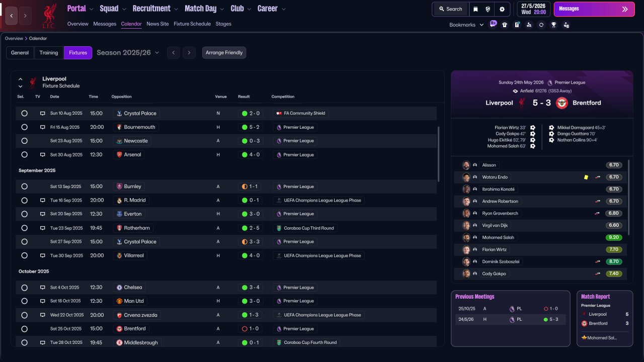
Task: Select the radio button for Burnley fixture
Action: [24, 187]
